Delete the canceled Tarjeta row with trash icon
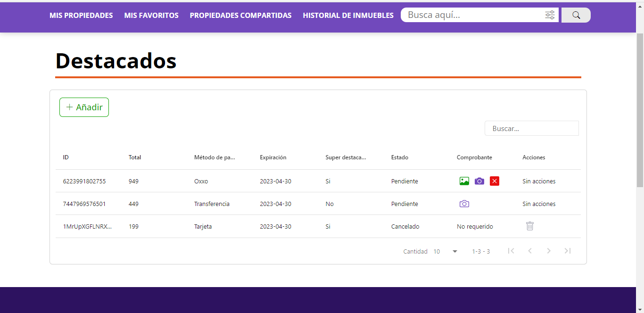Screen dimensions: 644x313 tap(530, 226)
